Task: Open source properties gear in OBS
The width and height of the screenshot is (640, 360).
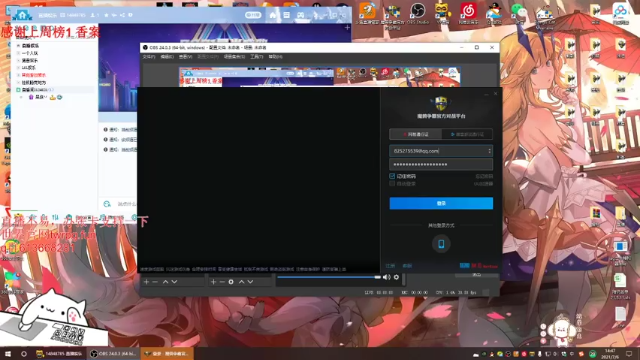Action: pos(231,282)
